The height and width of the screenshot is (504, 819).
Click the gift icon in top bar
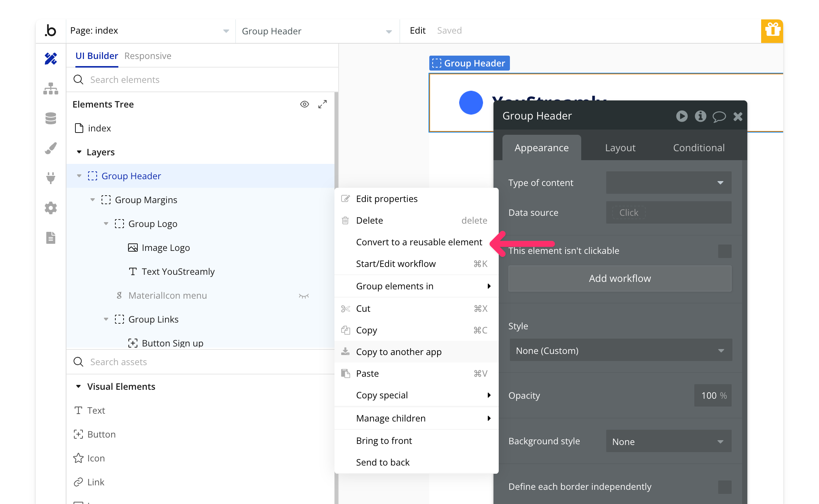click(772, 31)
